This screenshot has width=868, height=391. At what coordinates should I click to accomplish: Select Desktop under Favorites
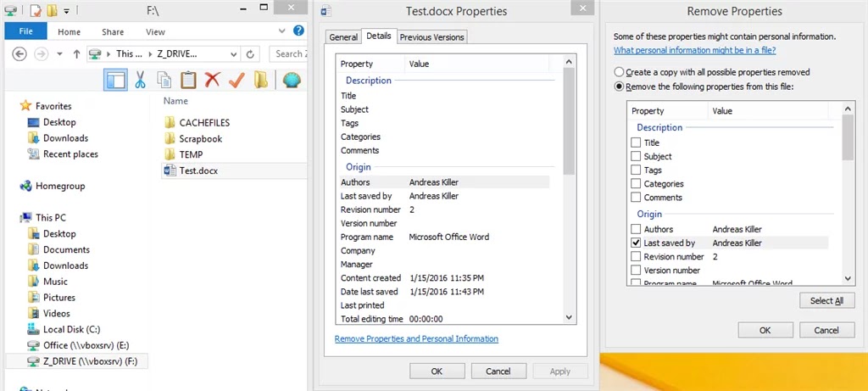[59, 122]
